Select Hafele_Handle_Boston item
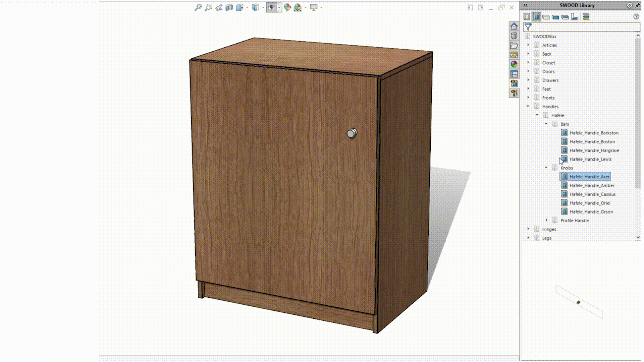The width and height of the screenshot is (644, 362). coord(592,141)
